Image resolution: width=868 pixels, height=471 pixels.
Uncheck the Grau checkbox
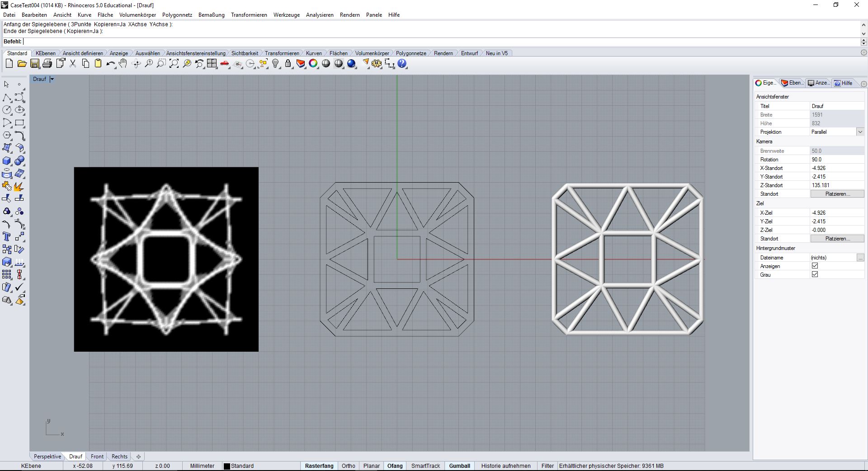tap(815, 275)
